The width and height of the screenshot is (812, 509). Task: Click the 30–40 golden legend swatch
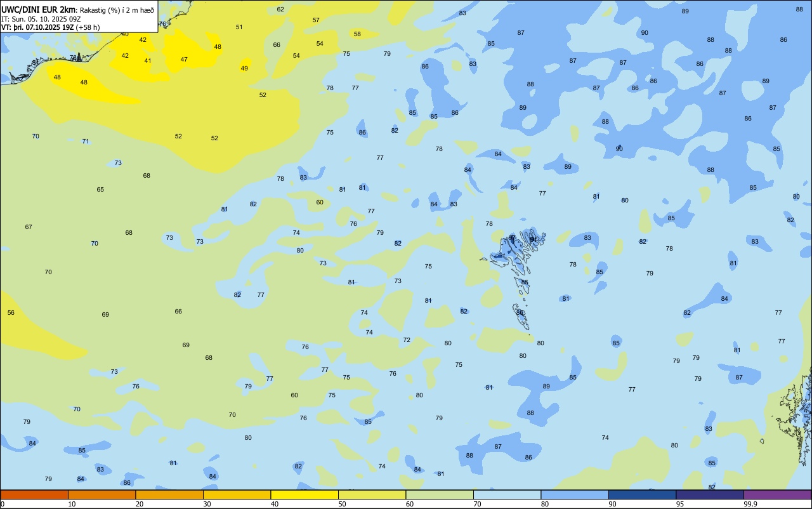[237, 494]
